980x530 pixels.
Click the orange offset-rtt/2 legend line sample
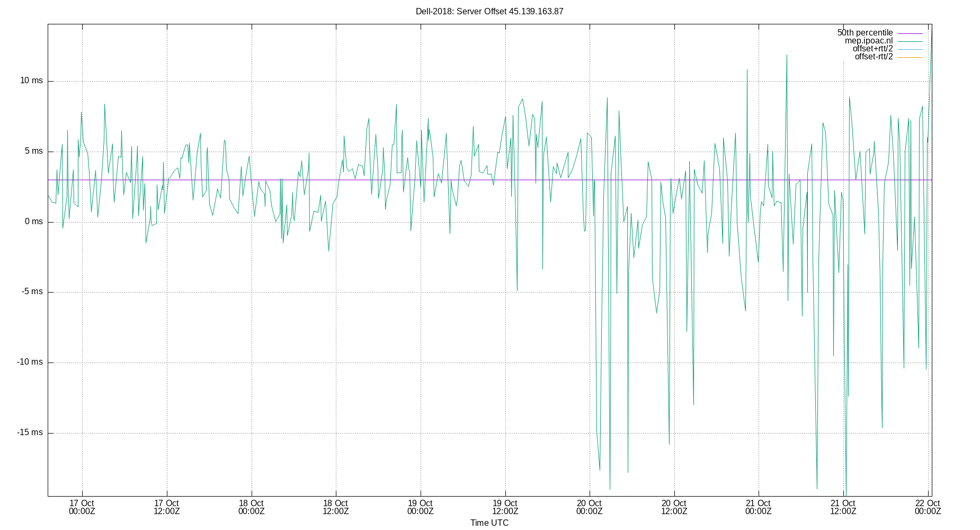pyautogui.click(x=910, y=57)
